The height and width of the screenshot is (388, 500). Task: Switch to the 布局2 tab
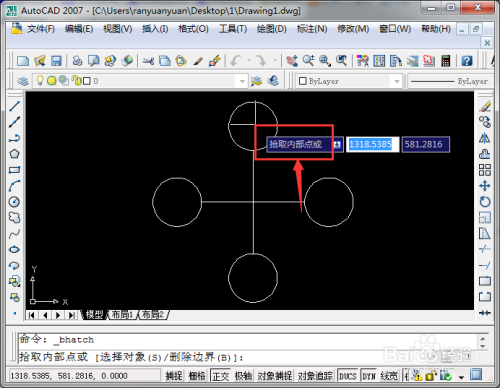tap(153, 315)
